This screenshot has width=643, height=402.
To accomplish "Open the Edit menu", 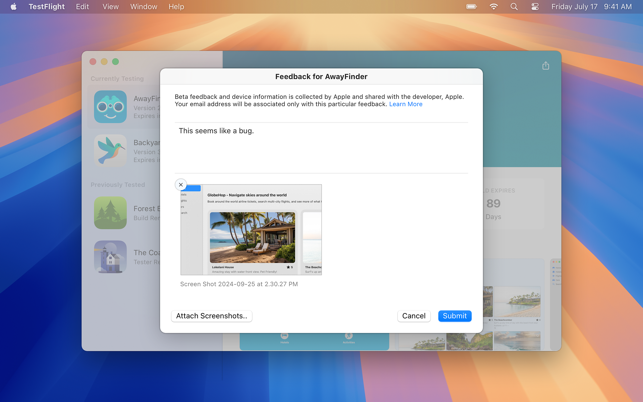I will click(x=82, y=7).
